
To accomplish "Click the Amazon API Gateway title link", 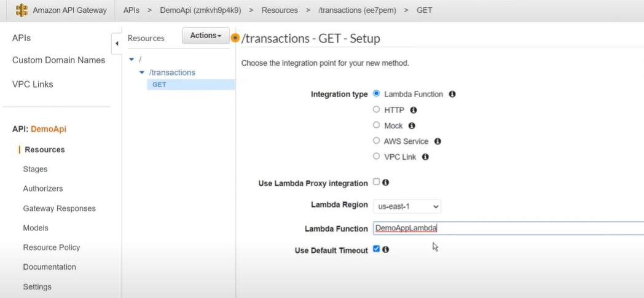I will click(x=69, y=10).
